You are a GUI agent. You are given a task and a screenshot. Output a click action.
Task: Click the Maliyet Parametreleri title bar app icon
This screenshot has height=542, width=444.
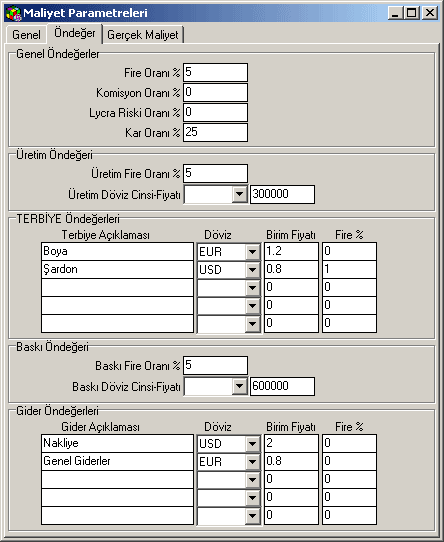point(13,13)
